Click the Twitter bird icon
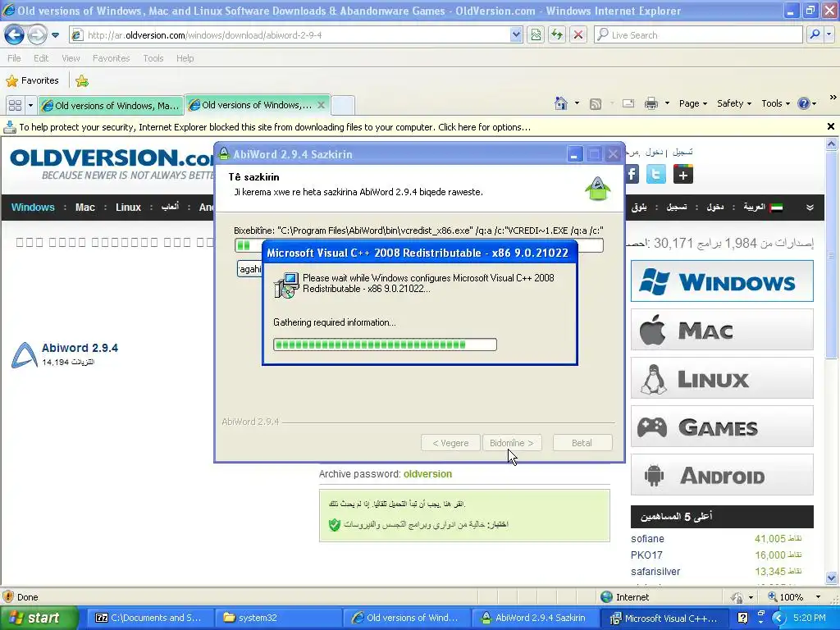This screenshot has height=630, width=840. click(655, 174)
